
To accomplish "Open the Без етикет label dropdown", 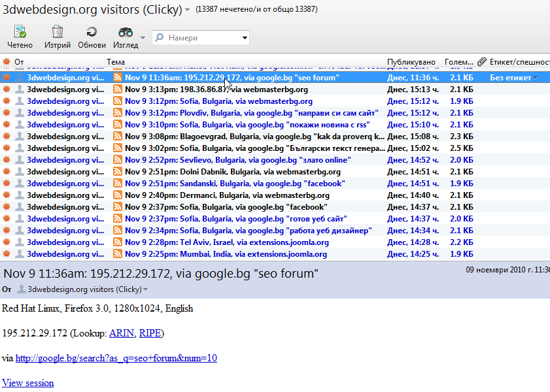I will [535, 78].
